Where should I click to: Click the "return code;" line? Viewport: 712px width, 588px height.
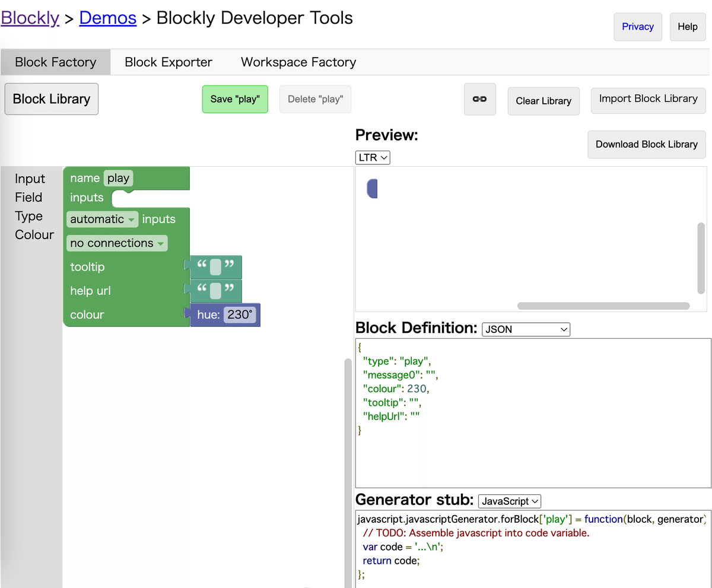point(391,561)
